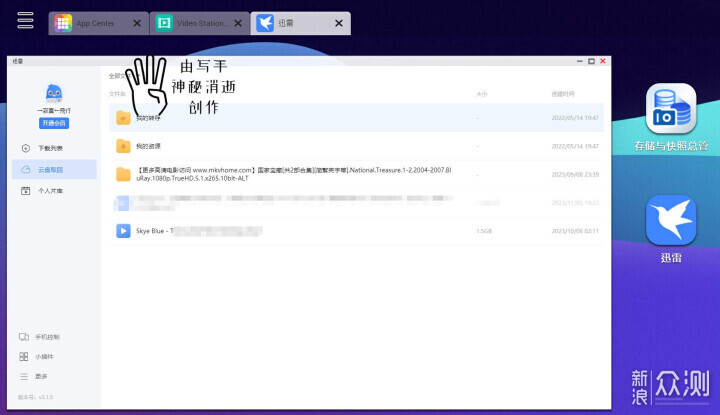
Task: Open 手机控制 phone control in sidebar
Action: tap(39, 337)
